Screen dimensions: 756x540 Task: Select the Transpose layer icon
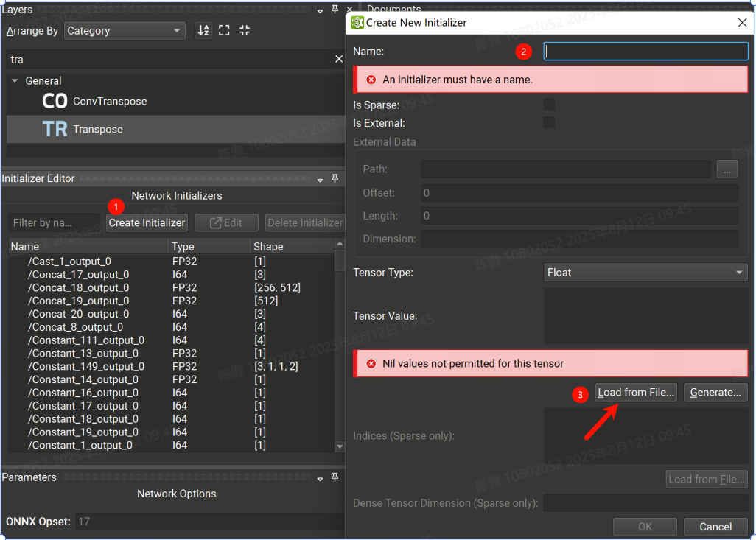point(55,129)
